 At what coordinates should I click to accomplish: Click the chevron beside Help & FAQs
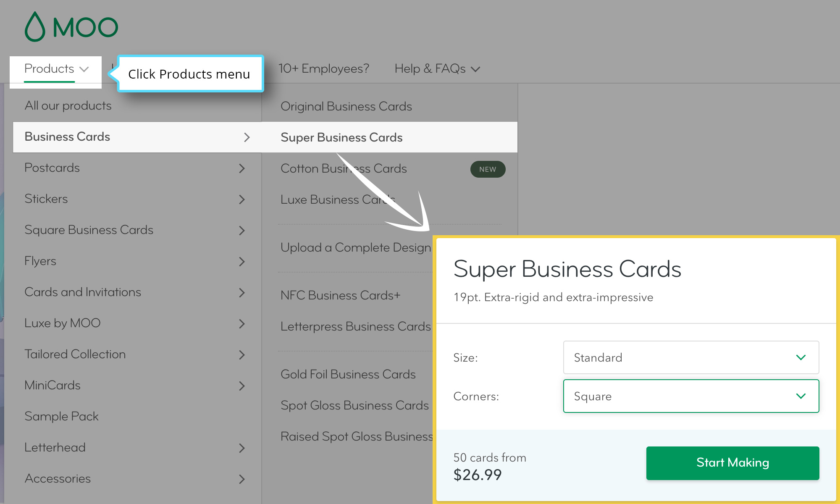[x=475, y=69]
